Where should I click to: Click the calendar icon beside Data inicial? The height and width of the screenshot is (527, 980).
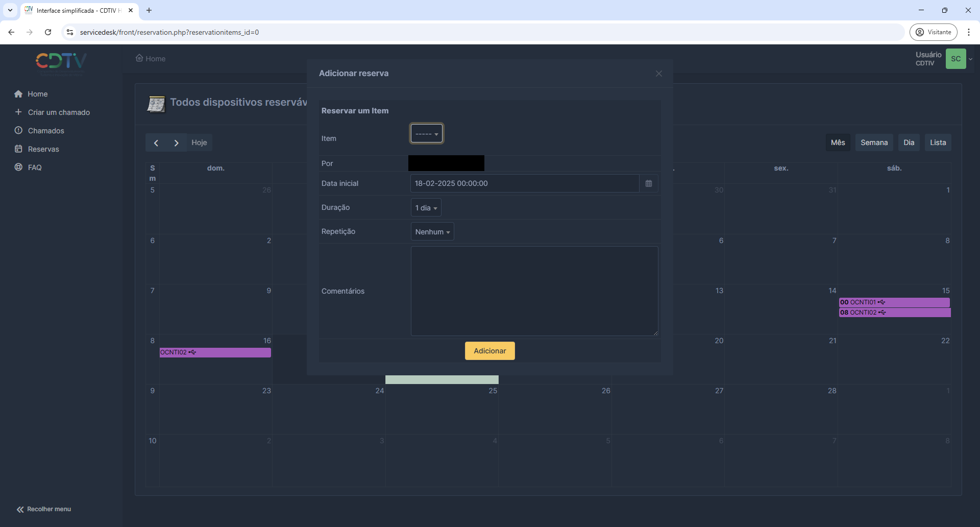coord(648,184)
